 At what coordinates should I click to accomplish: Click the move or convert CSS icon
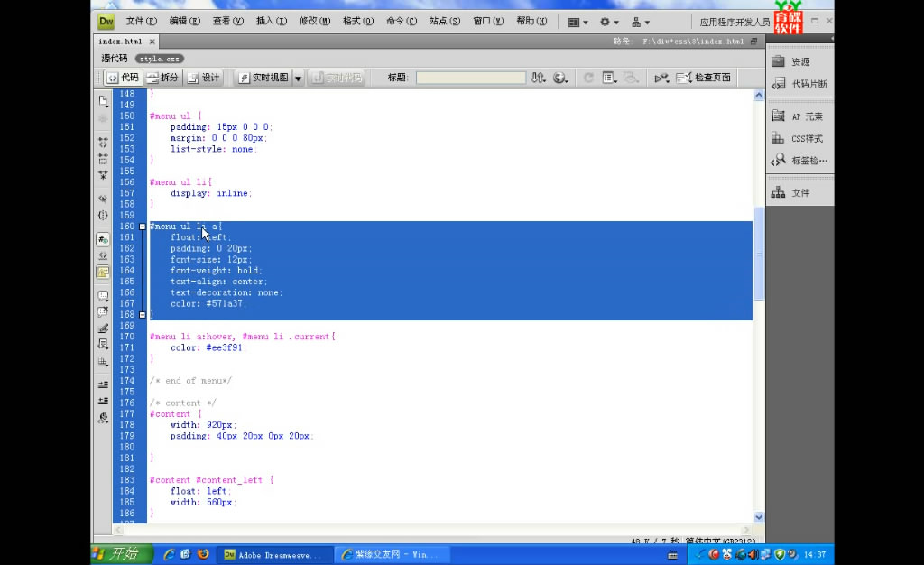103,361
